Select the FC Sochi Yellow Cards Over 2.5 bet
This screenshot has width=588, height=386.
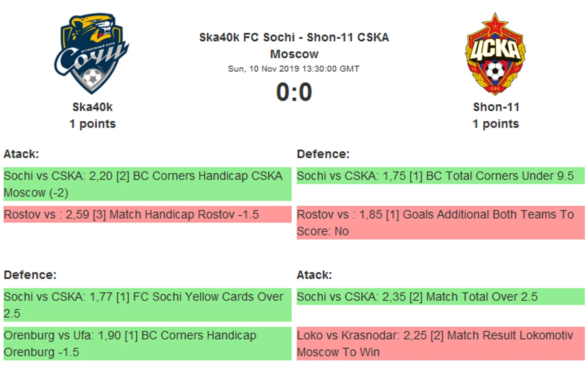pyautogui.click(x=147, y=305)
